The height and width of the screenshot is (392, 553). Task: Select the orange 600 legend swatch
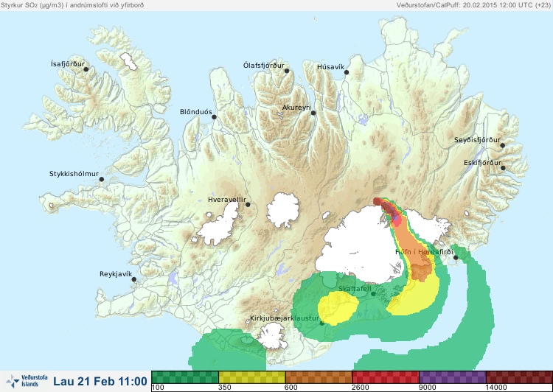(x=319, y=377)
